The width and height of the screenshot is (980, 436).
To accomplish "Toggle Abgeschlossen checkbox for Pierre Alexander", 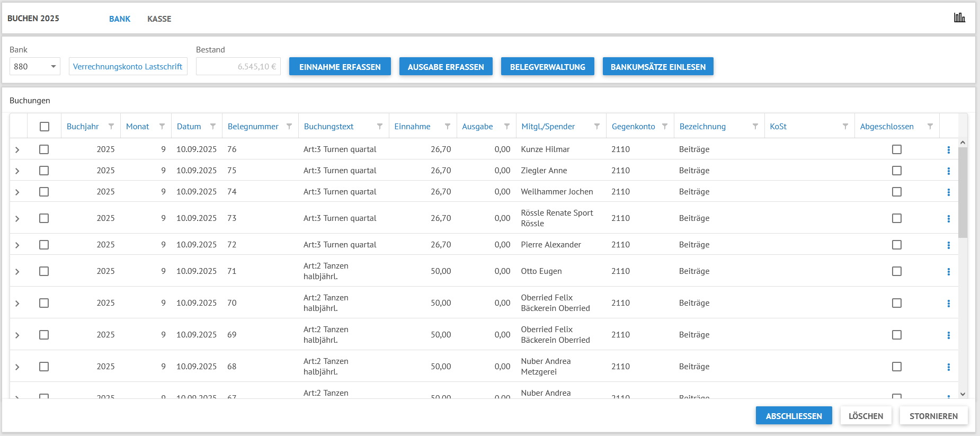I will click(x=896, y=245).
